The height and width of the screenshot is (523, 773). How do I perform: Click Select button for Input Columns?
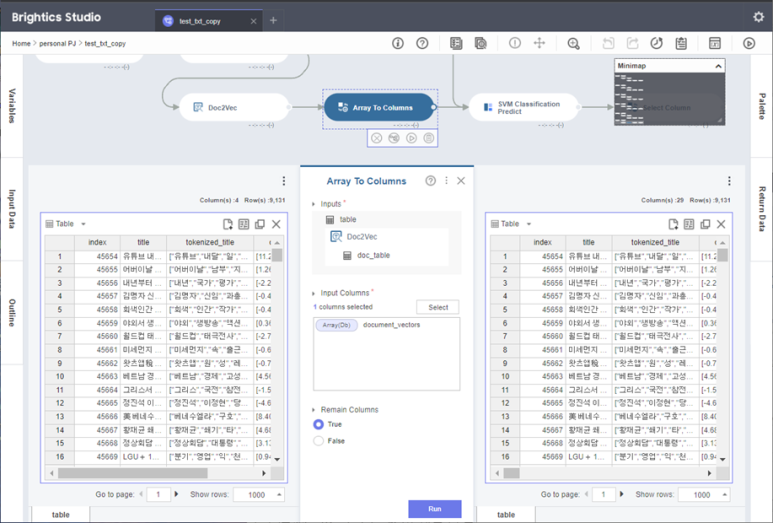[438, 307]
